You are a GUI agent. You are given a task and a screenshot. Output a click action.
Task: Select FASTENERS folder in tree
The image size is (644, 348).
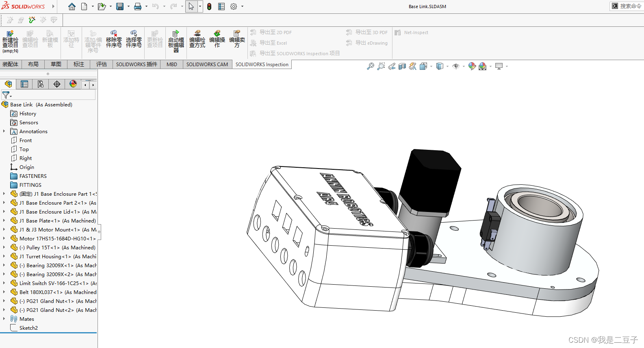point(33,176)
